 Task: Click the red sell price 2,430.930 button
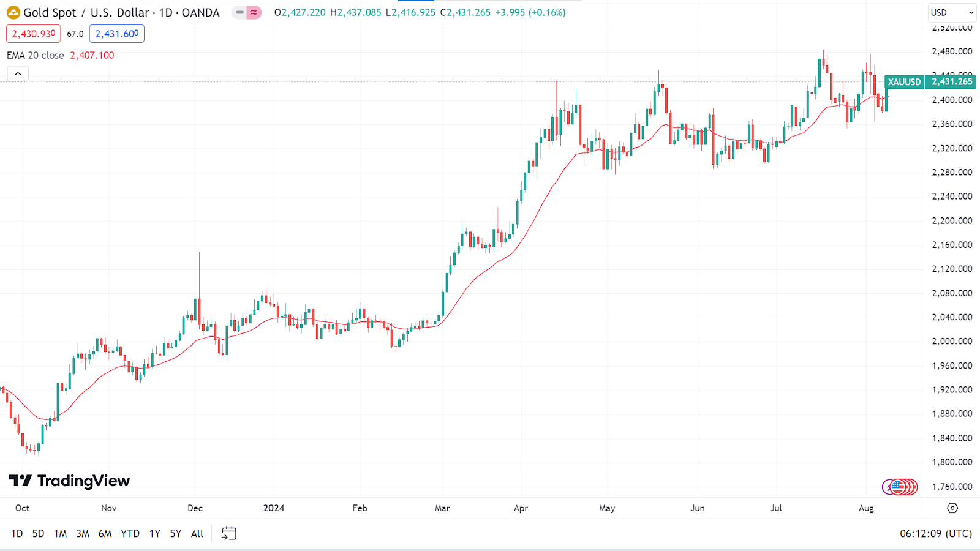click(x=34, y=34)
